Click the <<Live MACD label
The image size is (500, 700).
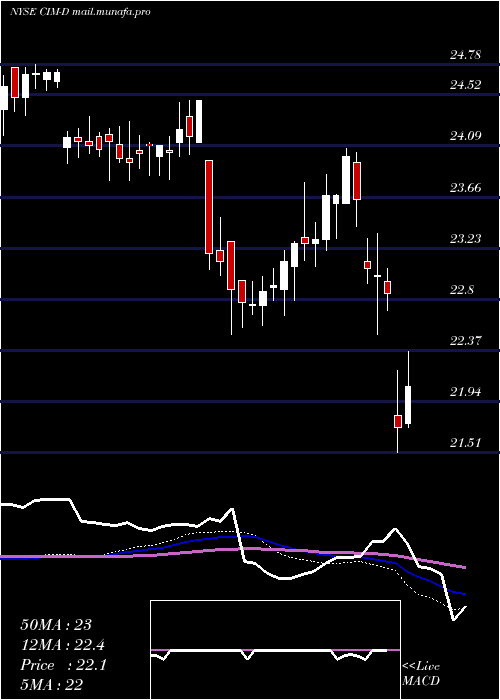point(421,673)
